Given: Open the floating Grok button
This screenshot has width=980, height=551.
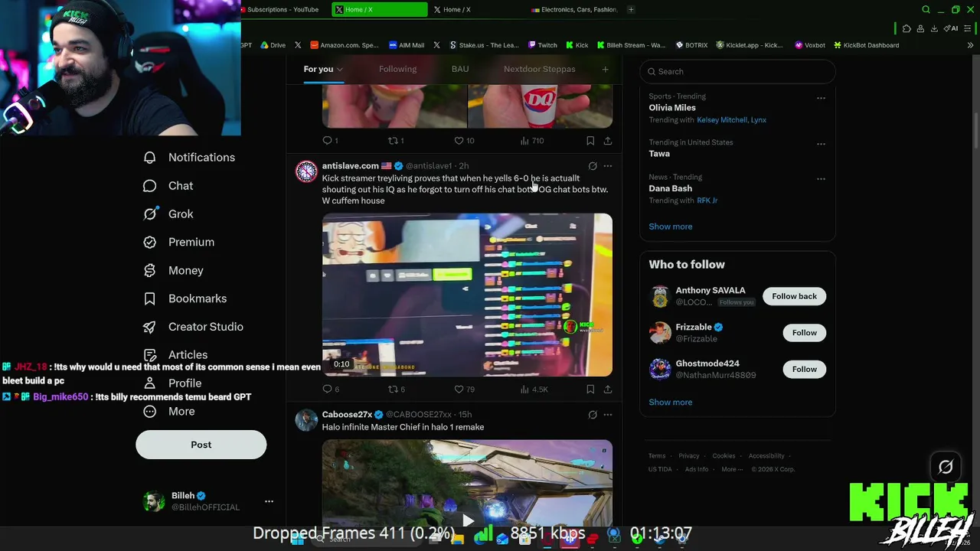Looking at the screenshot, I should (946, 467).
